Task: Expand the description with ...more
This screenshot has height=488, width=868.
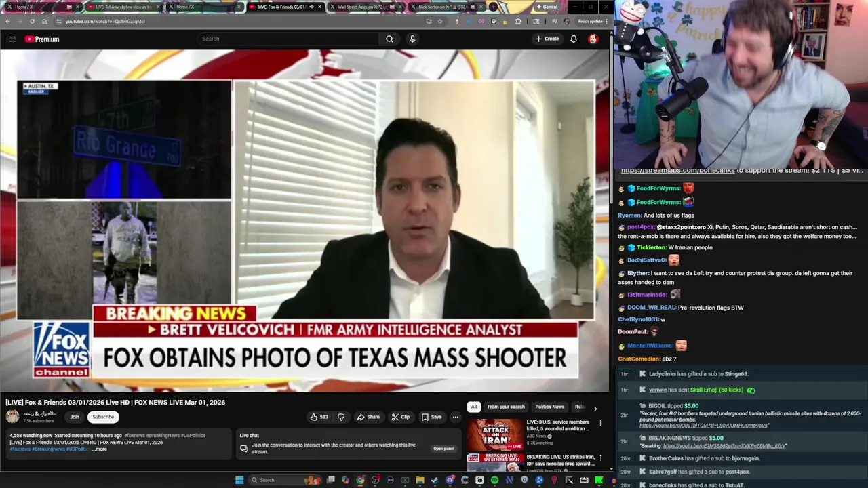Action: 99,449
